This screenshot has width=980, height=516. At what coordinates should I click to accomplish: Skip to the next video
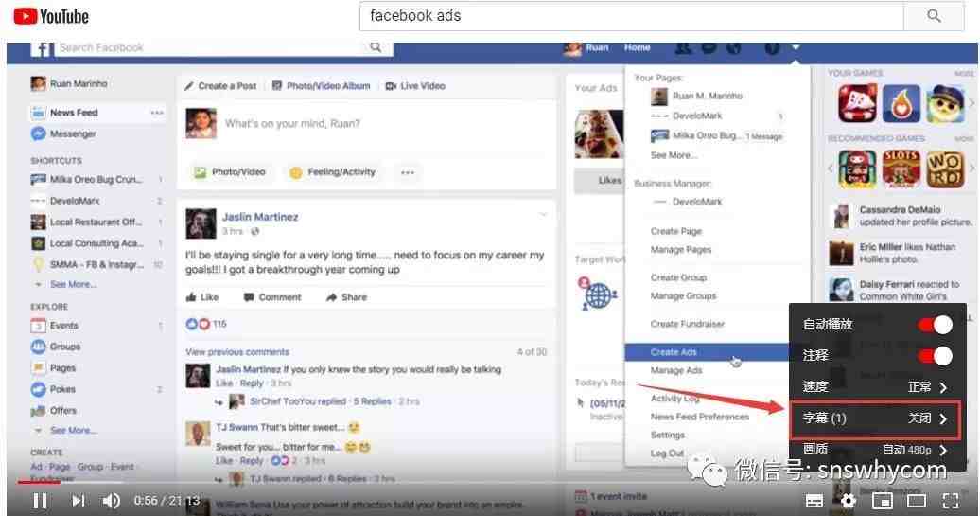[79, 500]
